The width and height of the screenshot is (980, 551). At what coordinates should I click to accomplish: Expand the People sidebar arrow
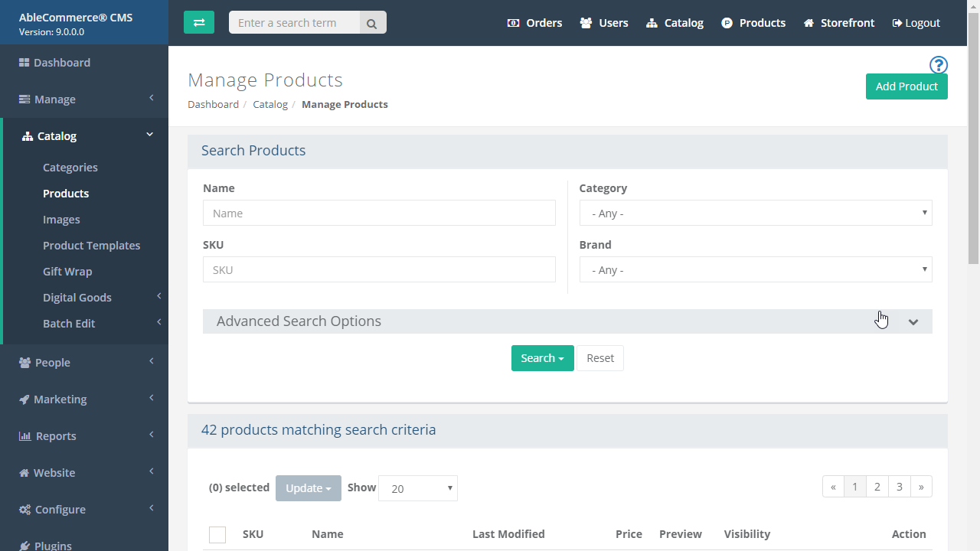(x=152, y=361)
